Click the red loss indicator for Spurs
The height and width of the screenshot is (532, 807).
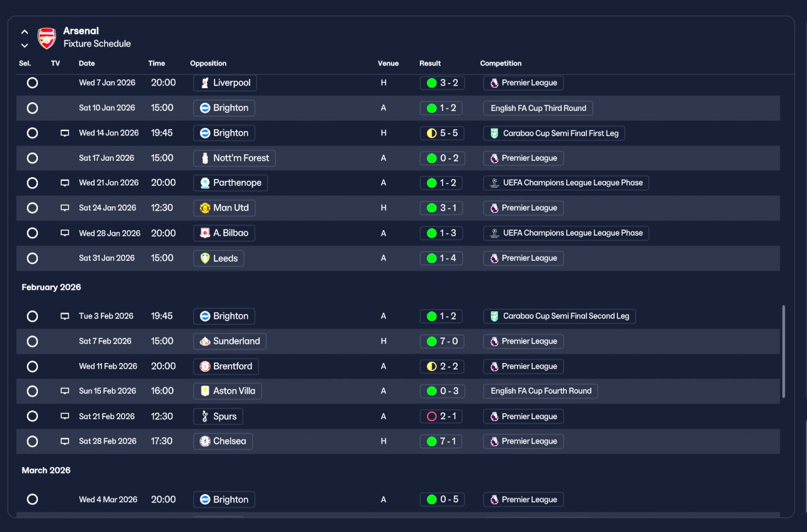(x=432, y=417)
